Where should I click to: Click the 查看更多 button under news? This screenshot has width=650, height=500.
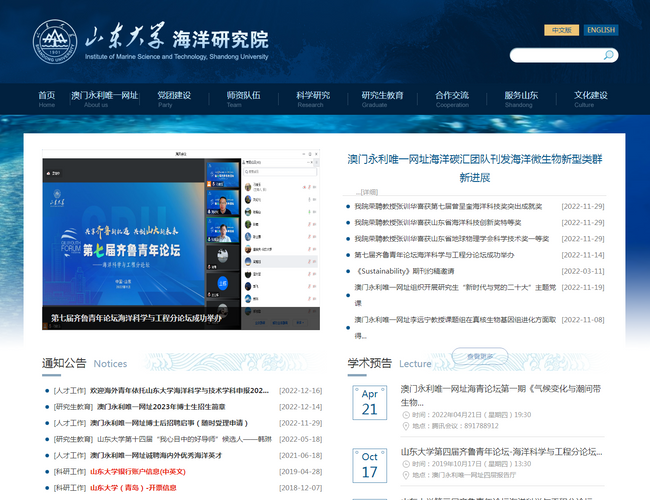[473, 355]
